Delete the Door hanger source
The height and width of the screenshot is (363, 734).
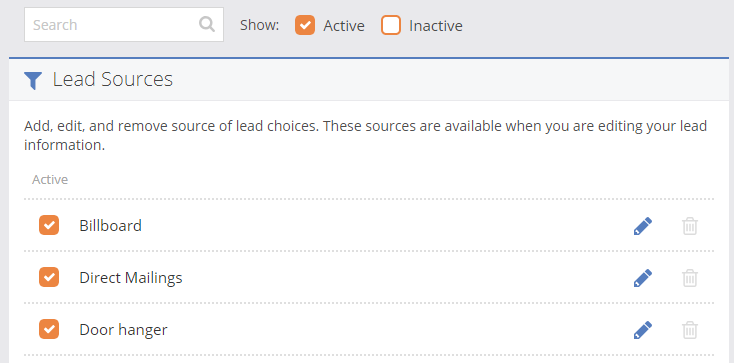[690, 330]
